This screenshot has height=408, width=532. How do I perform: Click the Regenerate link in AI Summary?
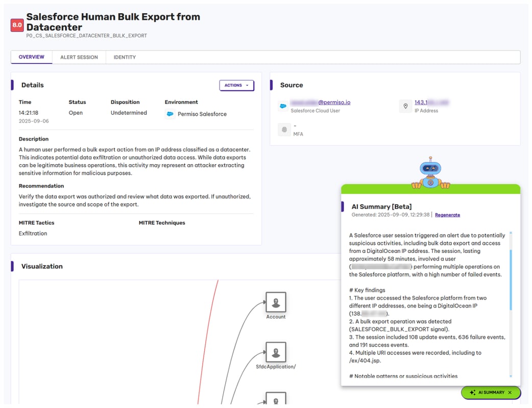coord(447,215)
